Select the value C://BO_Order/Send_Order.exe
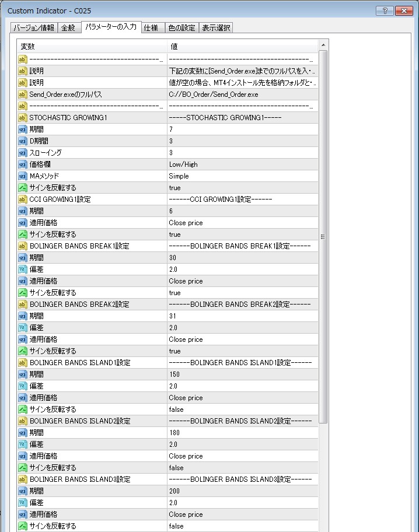The image size is (419, 532). pyautogui.click(x=214, y=94)
